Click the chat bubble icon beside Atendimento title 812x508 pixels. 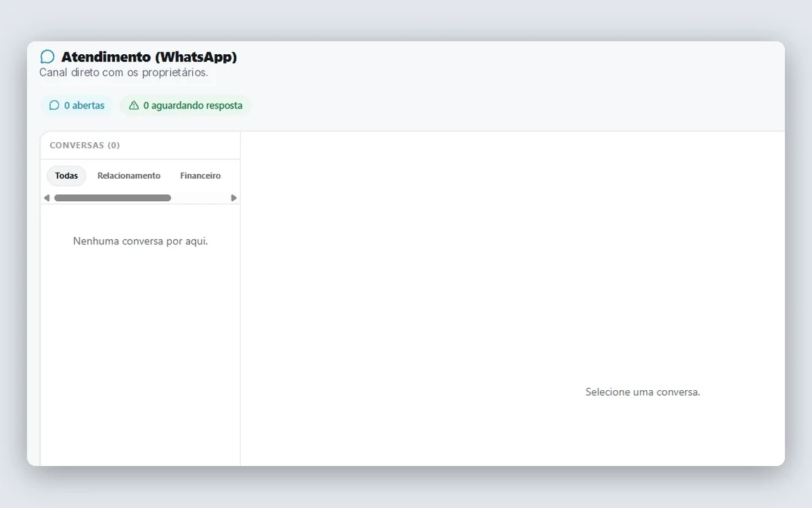[x=47, y=57]
